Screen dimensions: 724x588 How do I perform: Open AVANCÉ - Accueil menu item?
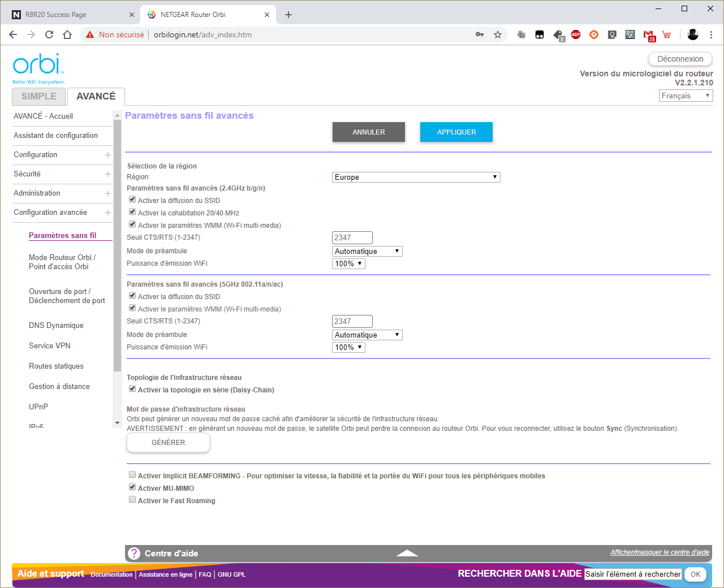tap(43, 116)
